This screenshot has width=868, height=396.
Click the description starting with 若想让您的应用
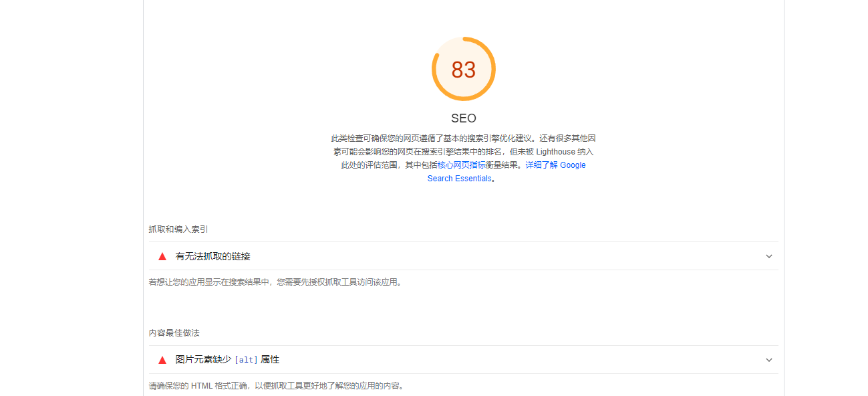point(275,282)
